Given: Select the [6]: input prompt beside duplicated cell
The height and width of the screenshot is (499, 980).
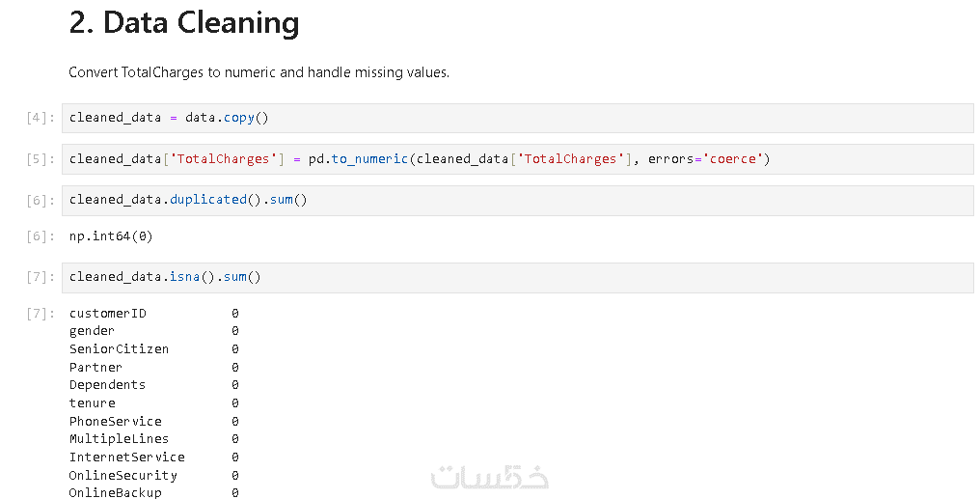Looking at the screenshot, I should point(41,201).
